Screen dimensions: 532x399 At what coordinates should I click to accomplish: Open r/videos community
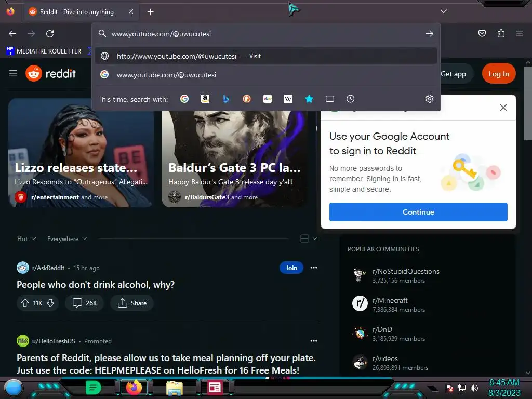(385, 358)
